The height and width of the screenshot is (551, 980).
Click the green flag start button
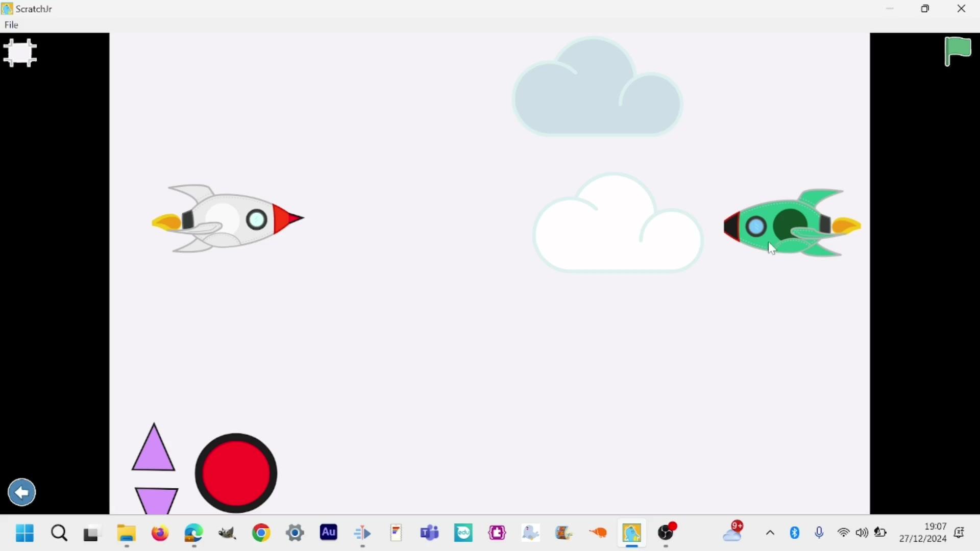[x=959, y=52]
